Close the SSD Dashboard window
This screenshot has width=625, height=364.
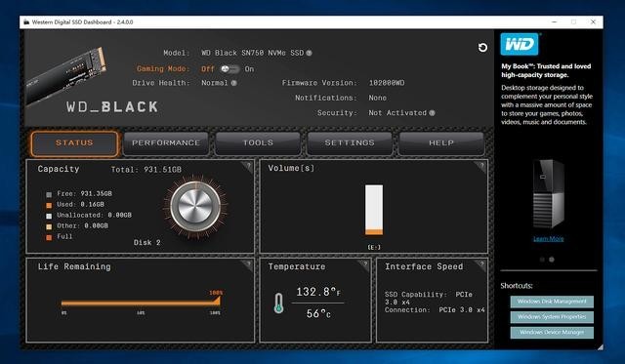pos(593,21)
